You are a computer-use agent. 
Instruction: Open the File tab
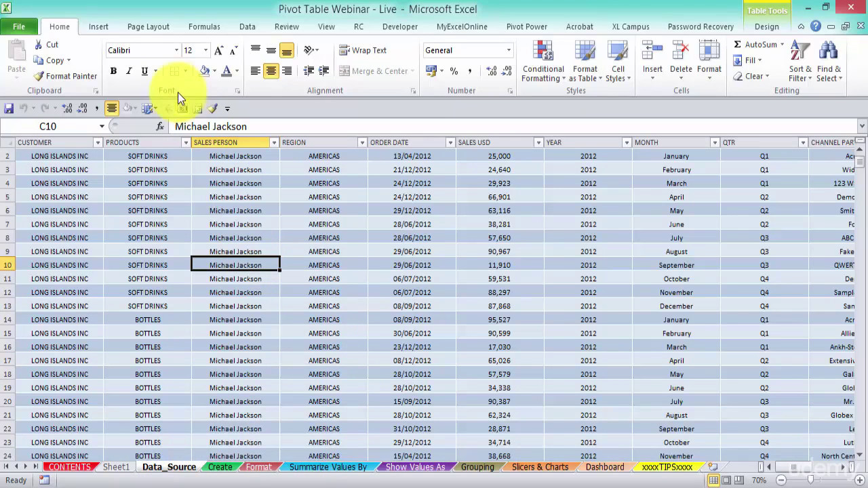[x=19, y=27]
